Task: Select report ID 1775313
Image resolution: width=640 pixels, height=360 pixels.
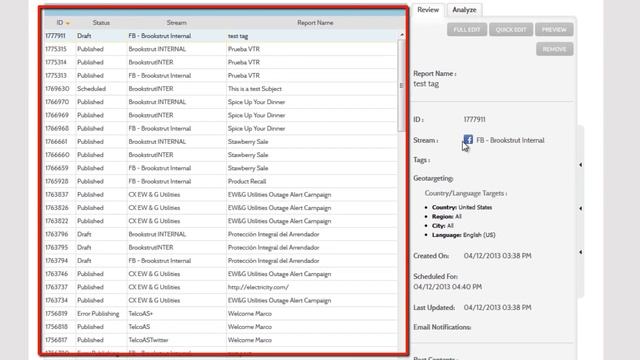Action: (x=220, y=76)
